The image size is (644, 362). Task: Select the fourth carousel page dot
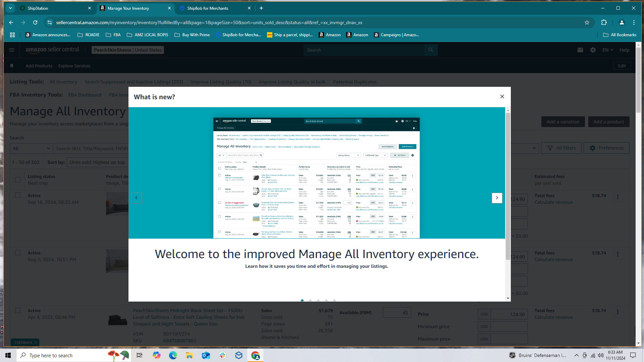[x=326, y=300]
